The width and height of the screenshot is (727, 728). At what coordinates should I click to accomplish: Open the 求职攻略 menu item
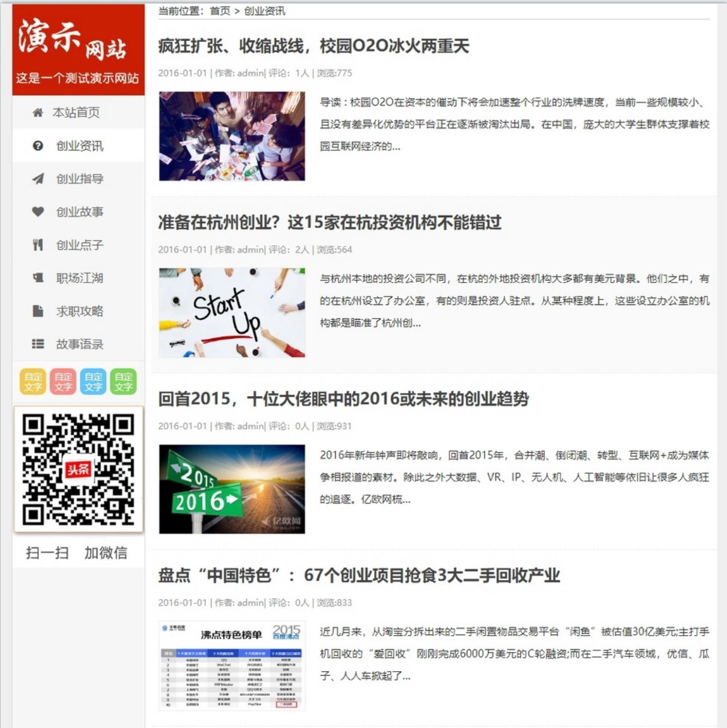point(79,311)
